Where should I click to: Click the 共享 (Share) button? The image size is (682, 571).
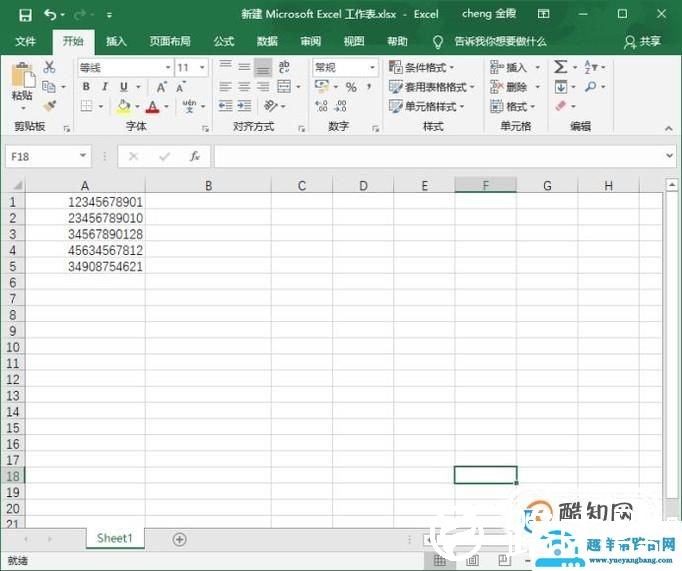pos(643,41)
